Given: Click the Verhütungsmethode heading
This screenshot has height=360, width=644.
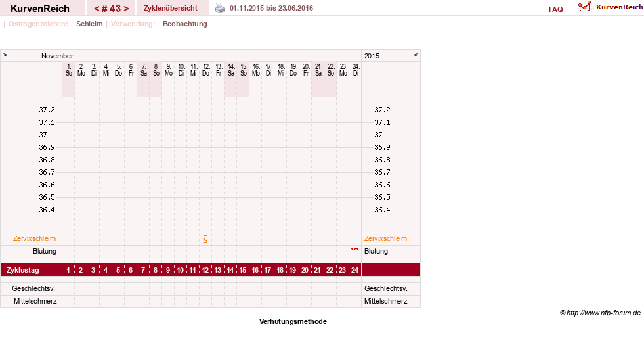Looking at the screenshot, I should tap(293, 321).
